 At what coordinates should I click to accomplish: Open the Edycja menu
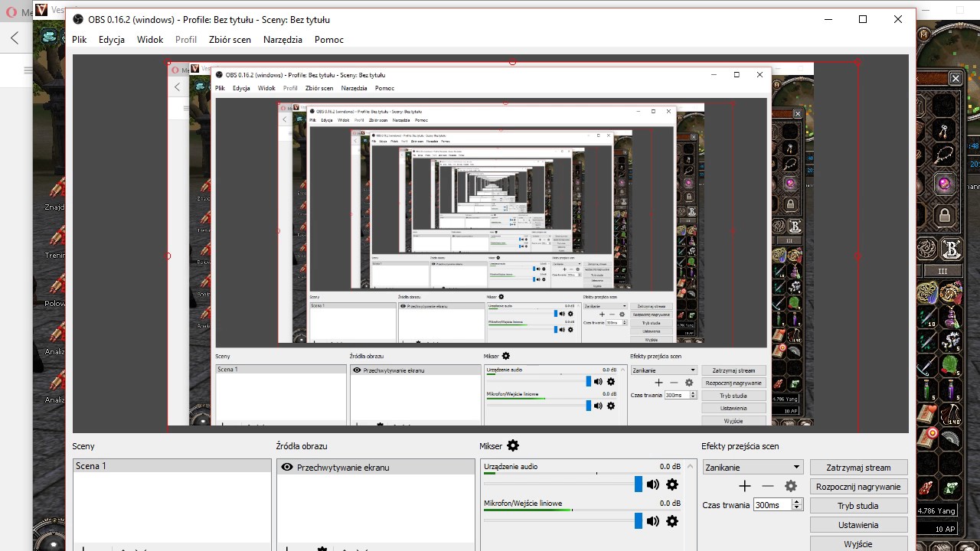coord(112,40)
